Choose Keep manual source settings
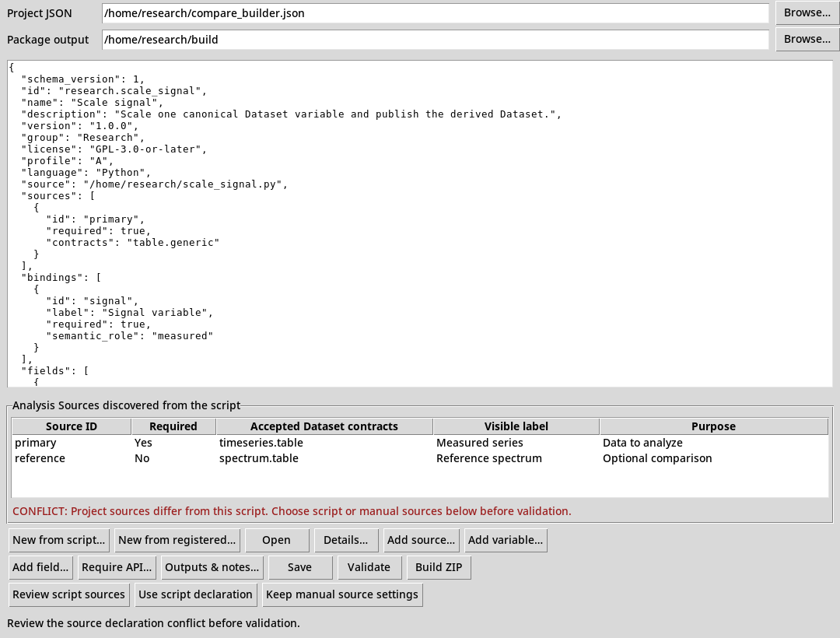 coord(342,594)
